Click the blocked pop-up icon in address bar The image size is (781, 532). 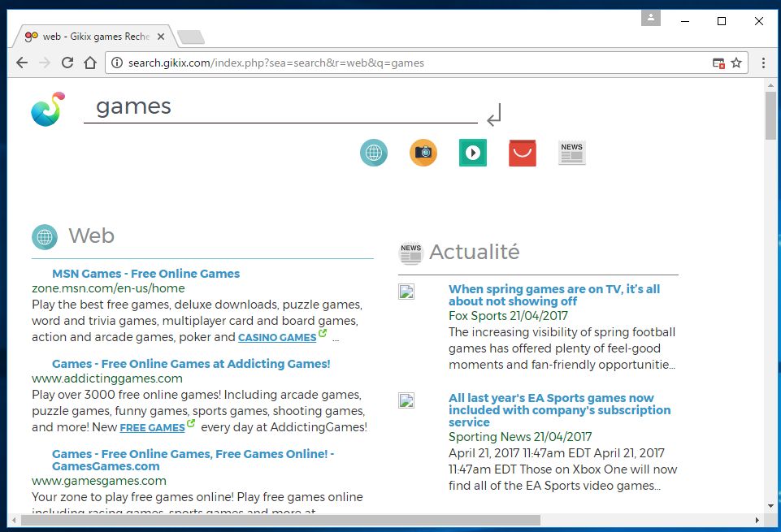coord(718,63)
